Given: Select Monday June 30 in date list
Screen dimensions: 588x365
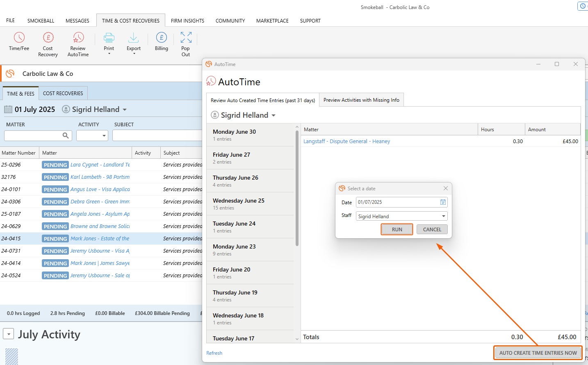Looking at the screenshot, I should (250, 135).
